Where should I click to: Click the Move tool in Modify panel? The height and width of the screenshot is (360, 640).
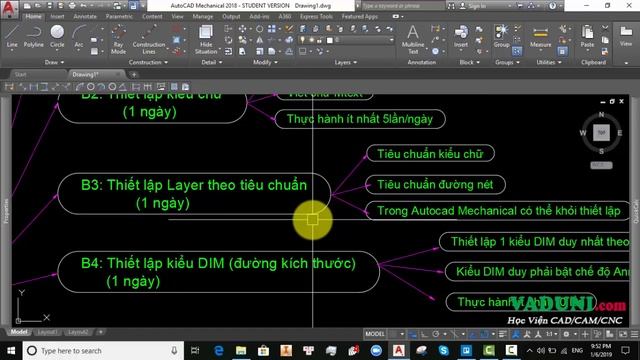point(242,29)
